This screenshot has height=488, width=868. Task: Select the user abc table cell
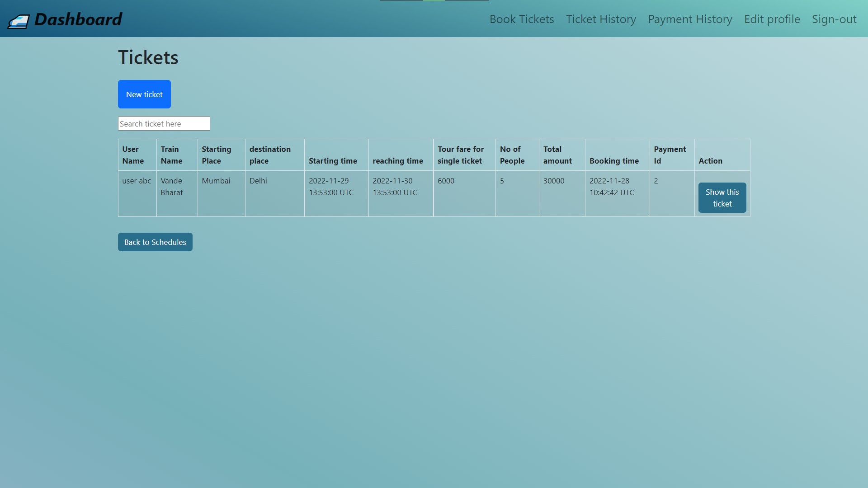136,180
